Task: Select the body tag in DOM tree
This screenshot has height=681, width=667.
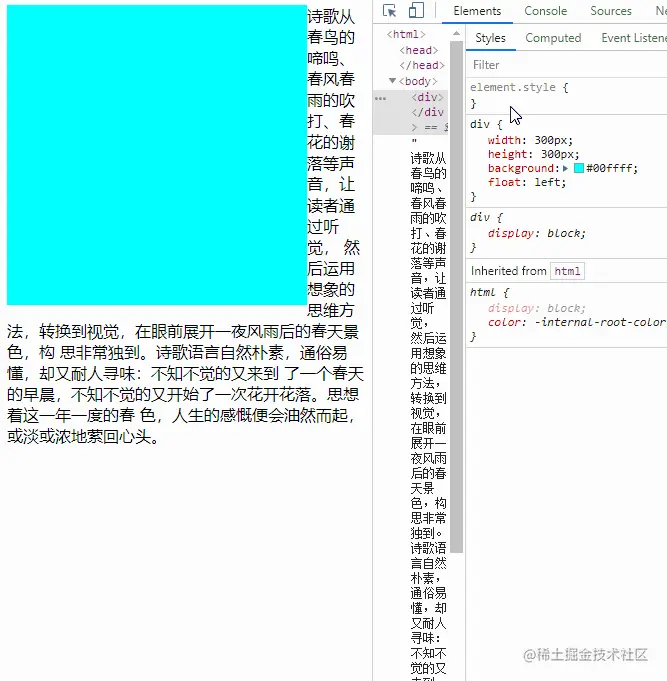Action: point(418,81)
